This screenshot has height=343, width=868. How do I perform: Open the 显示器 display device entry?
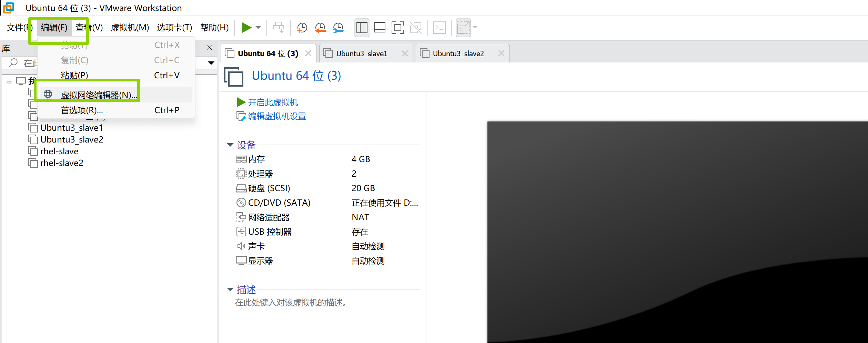click(254, 261)
